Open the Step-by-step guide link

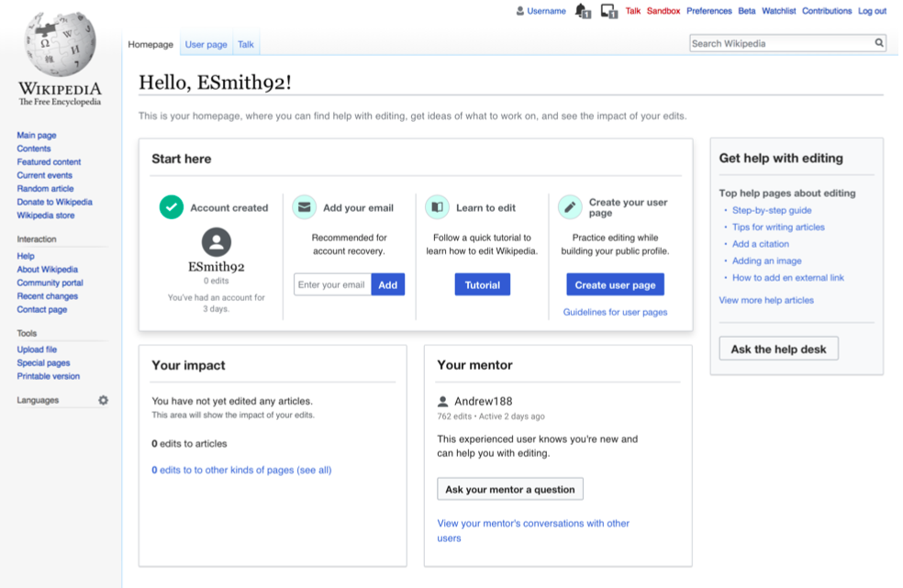772,210
